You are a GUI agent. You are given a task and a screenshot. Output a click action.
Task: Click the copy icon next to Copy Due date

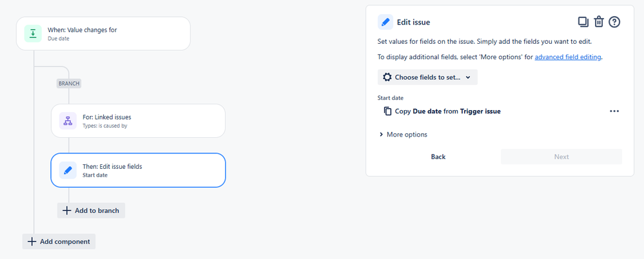387,111
